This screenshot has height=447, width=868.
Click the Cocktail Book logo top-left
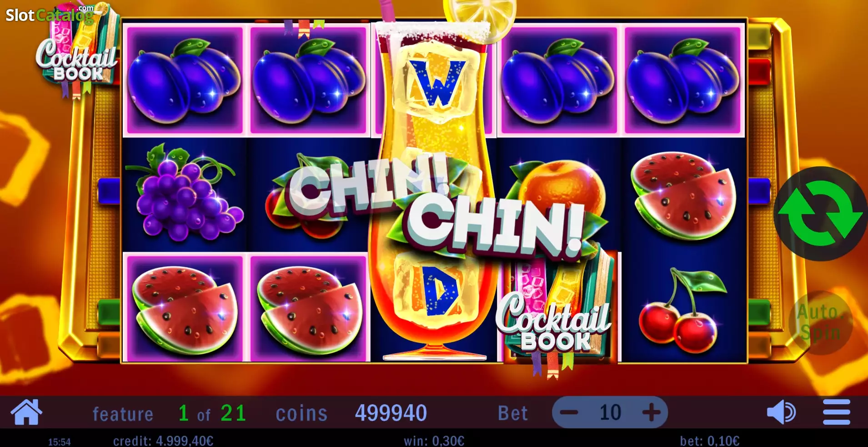pos(77,51)
